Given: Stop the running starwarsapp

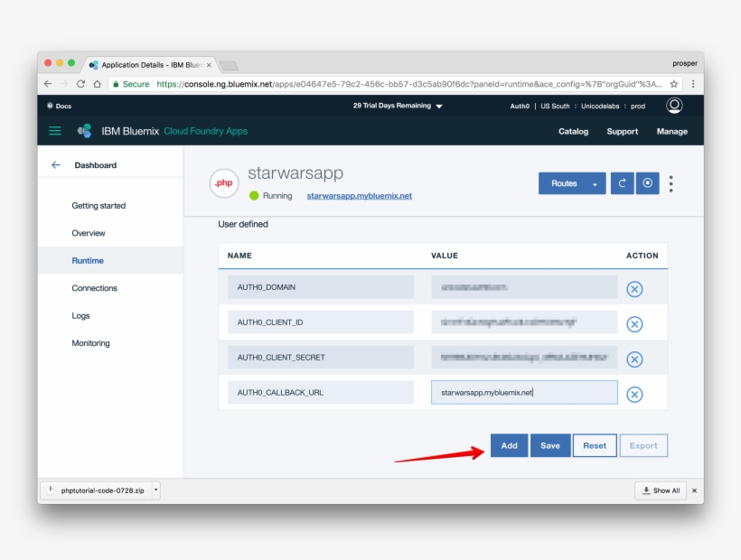Looking at the screenshot, I should point(647,183).
